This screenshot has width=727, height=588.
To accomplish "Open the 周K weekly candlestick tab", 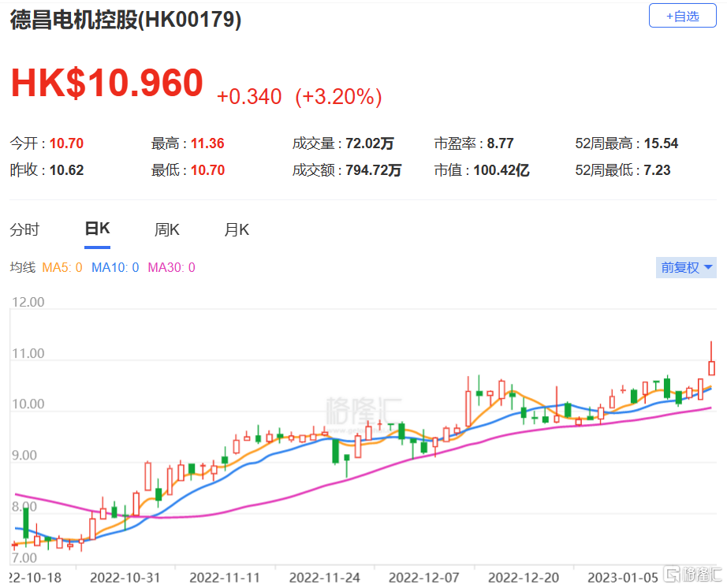I will pyautogui.click(x=167, y=229).
